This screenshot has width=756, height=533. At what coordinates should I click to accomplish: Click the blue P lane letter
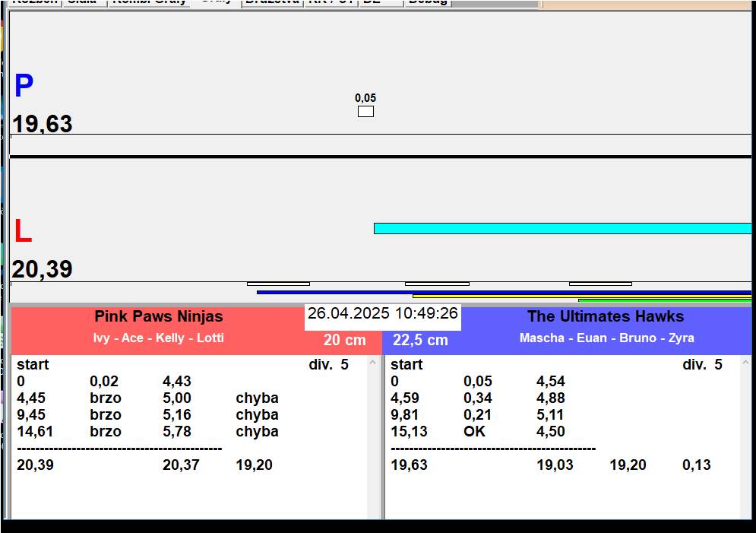point(24,85)
